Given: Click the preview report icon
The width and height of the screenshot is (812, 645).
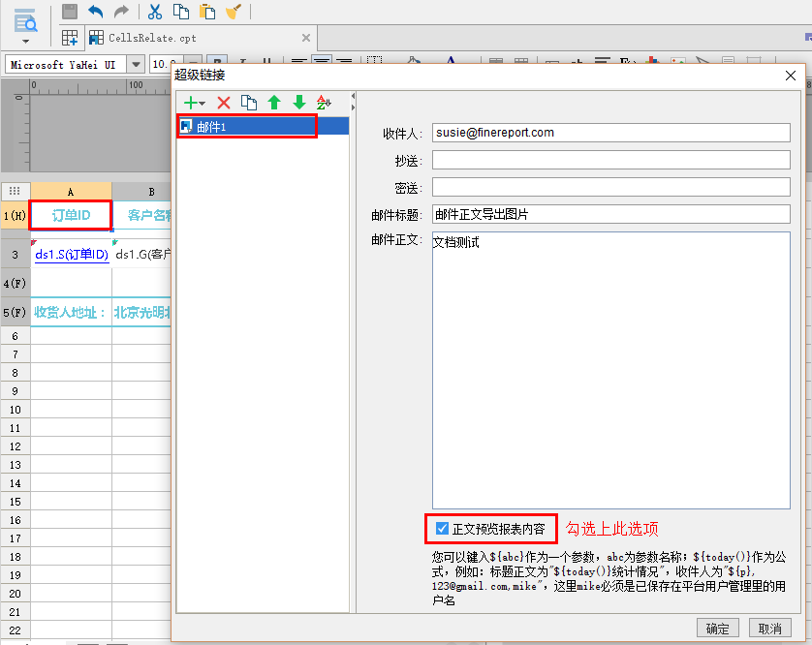Looking at the screenshot, I should coord(25,20).
